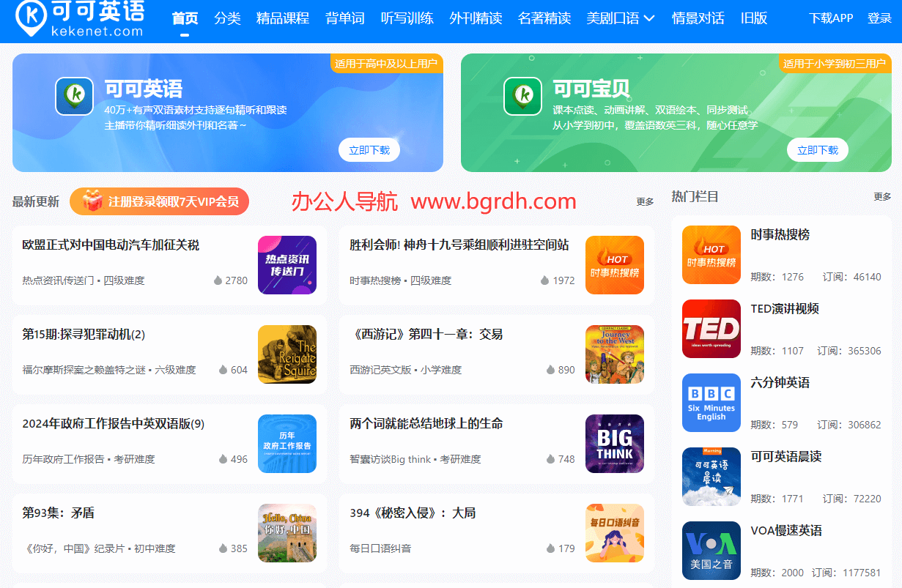Open the BBC Six Minutes English icon
The width and height of the screenshot is (902, 588).
711,403
